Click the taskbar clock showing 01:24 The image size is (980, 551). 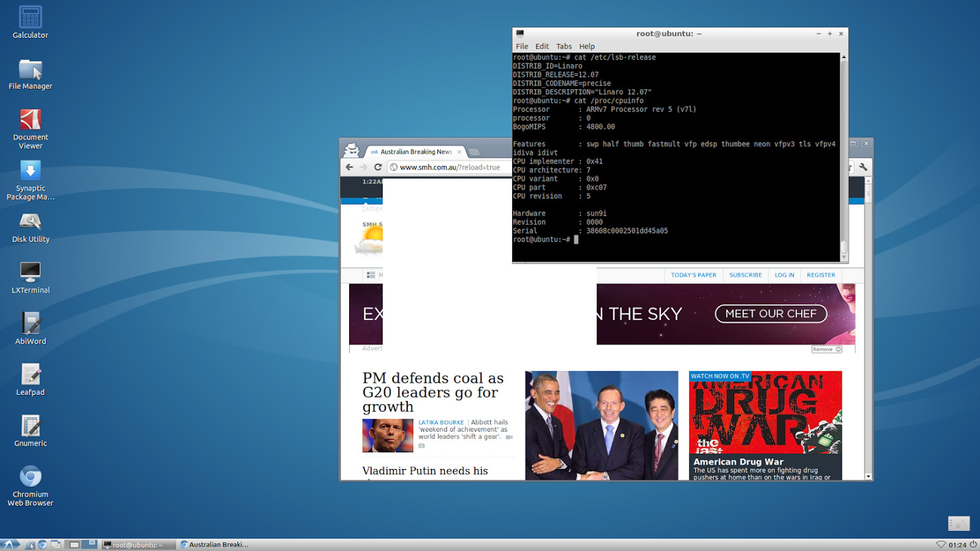click(957, 545)
